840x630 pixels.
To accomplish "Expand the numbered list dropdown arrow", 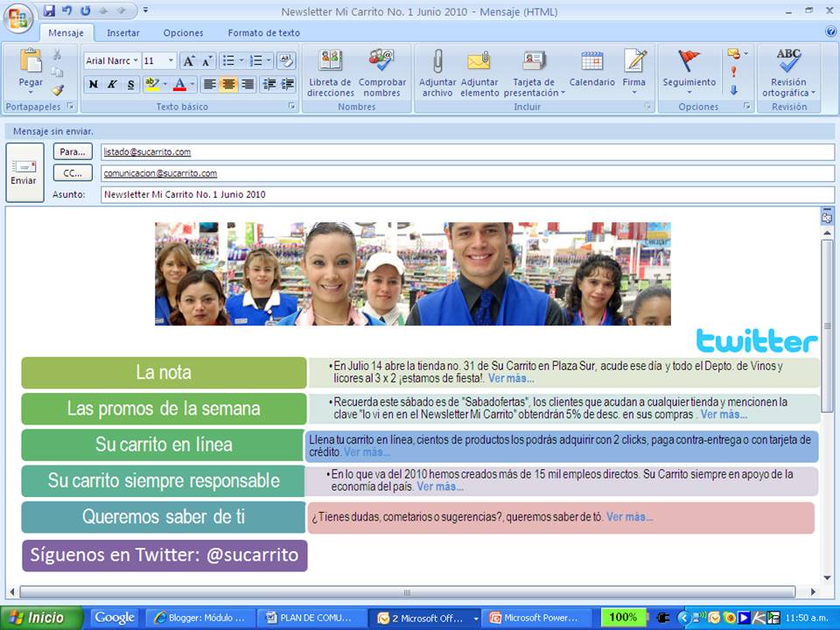I will [269, 60].
